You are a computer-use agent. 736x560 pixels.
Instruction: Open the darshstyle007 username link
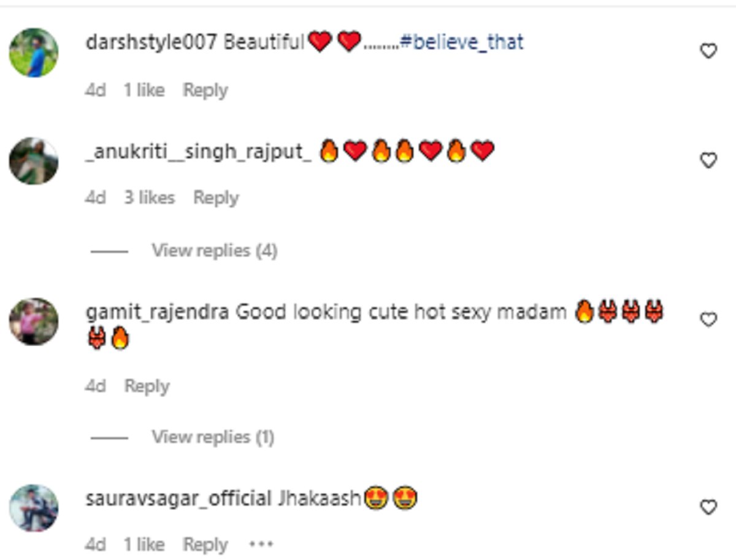point(151,43)
